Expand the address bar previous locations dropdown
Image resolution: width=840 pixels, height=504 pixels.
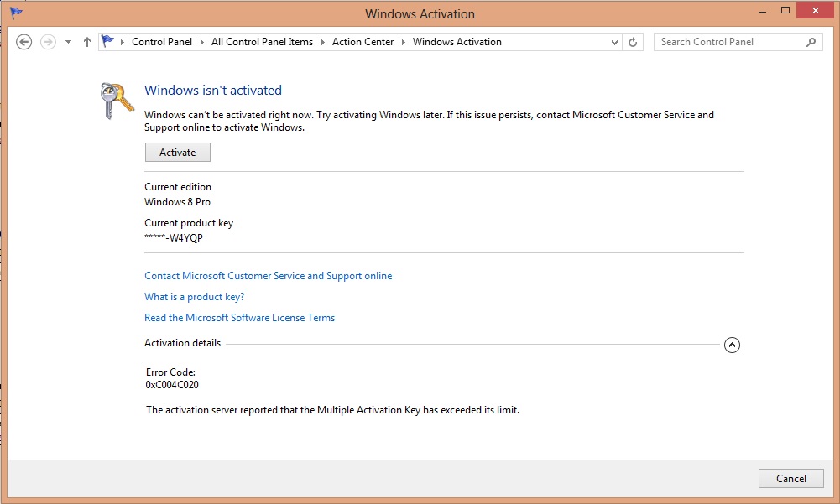(615, 42)
